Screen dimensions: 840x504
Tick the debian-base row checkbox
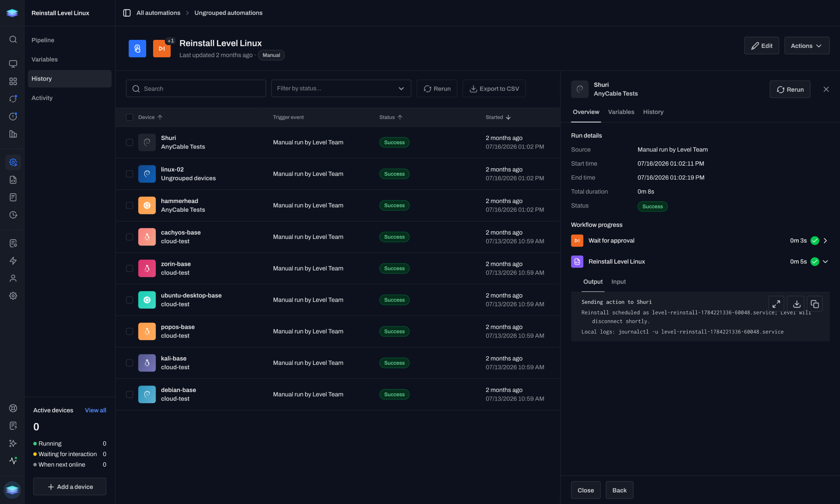129,394
